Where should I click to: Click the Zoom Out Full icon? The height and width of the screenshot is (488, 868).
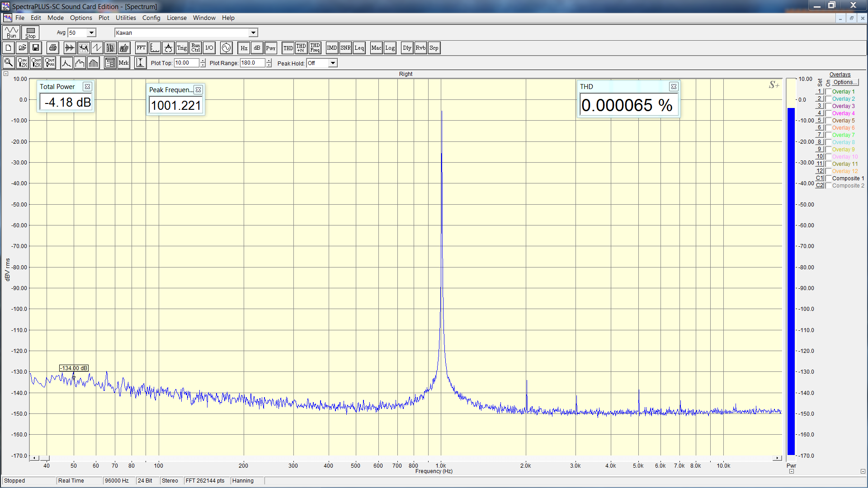[x=50, y=63]
